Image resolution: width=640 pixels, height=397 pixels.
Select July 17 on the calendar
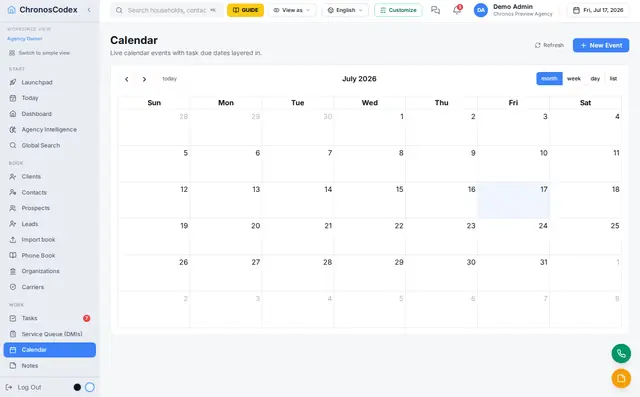click(513, 200)
